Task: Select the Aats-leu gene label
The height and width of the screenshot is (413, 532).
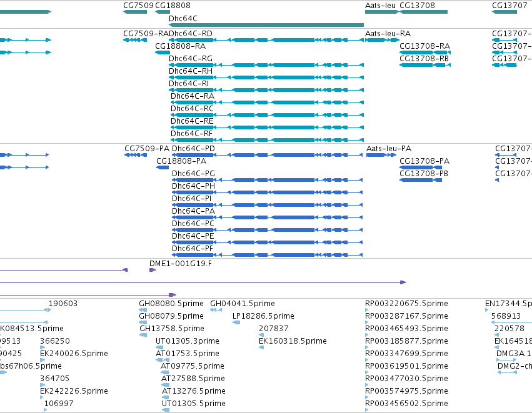Action: pyautogui.click(x=380, y=6)
